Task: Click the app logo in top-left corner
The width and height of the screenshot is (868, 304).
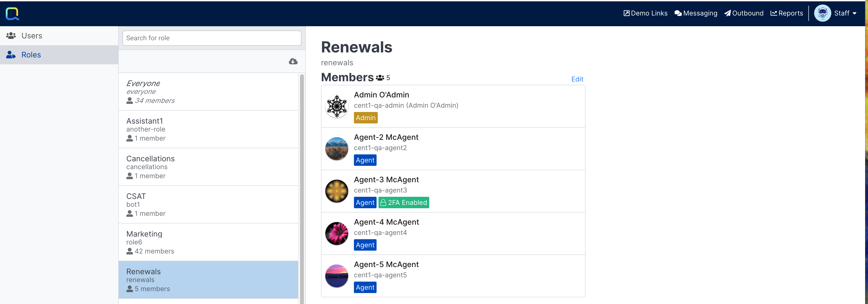Action: [x=12, y=14]
